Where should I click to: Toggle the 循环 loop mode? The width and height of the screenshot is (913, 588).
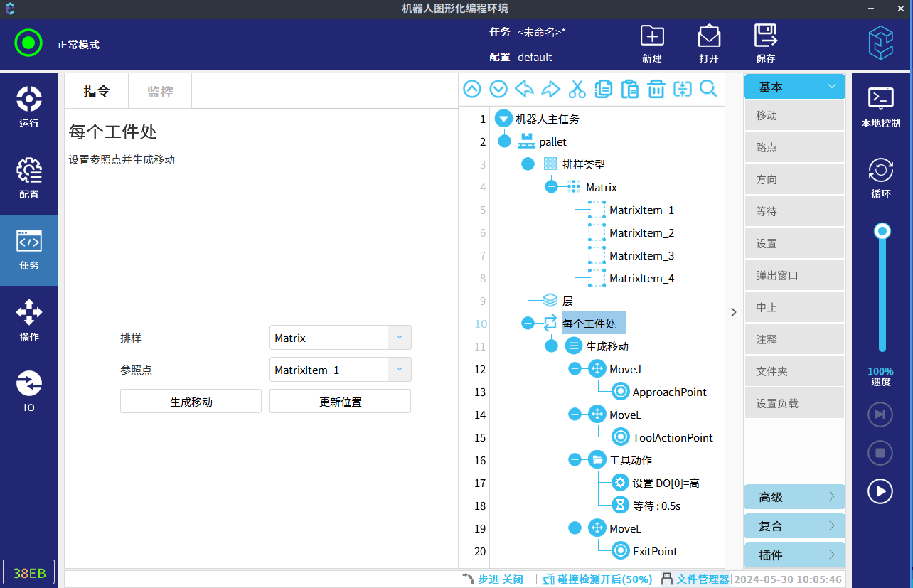coord(881,178)
